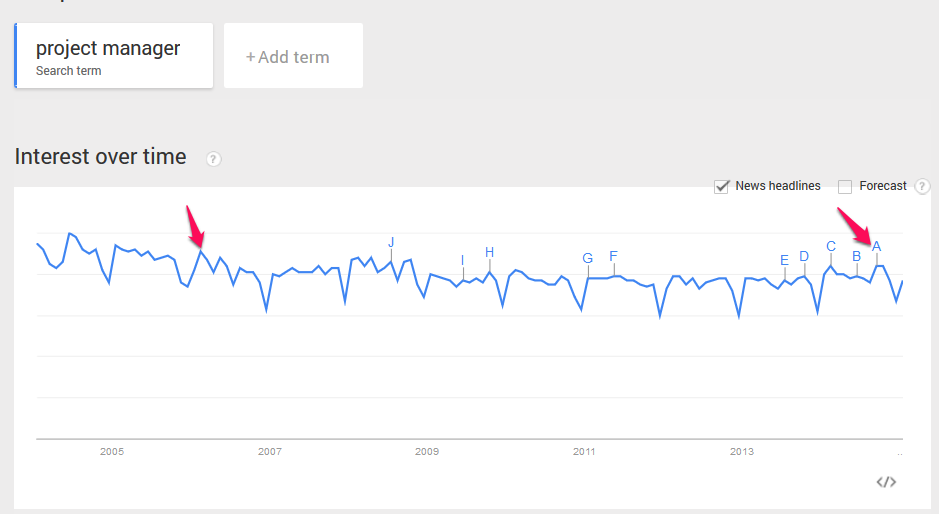
Task: Click the Add term box
Action: click(x=293, y=56)
